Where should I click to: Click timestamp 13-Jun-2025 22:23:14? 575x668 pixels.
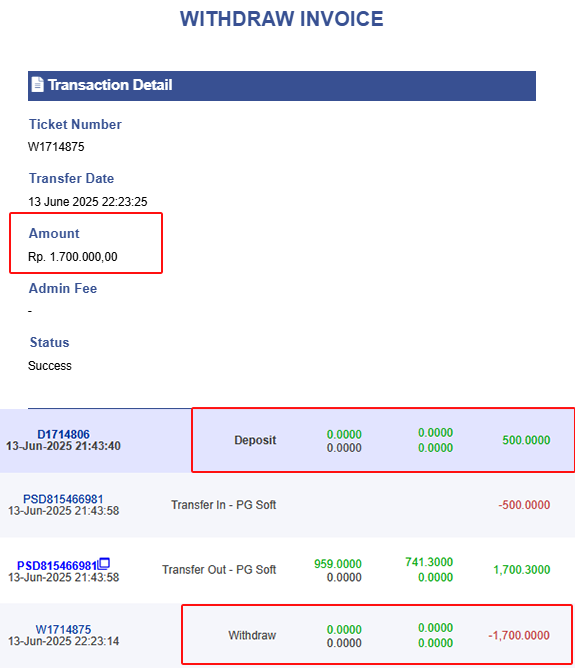point(63,641)
